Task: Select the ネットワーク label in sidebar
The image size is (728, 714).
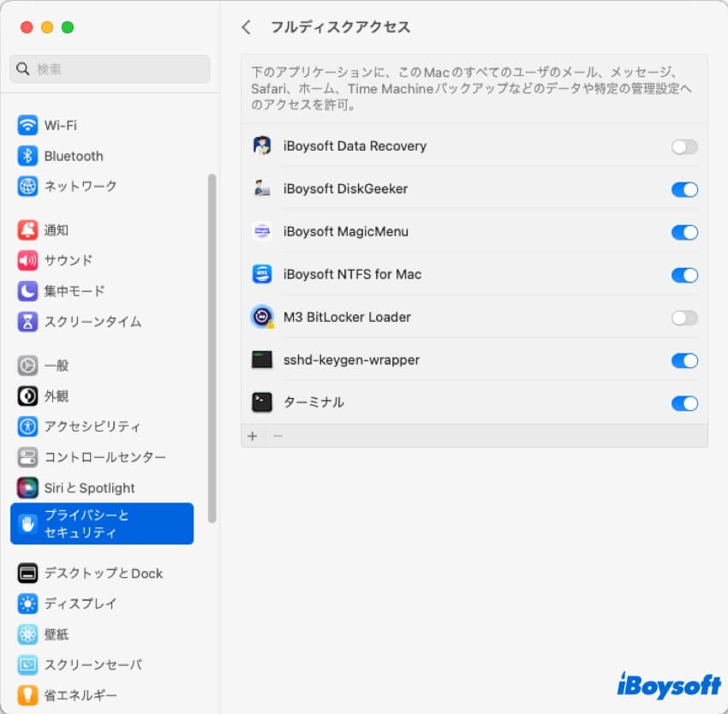Action: [x=81, y=186]
